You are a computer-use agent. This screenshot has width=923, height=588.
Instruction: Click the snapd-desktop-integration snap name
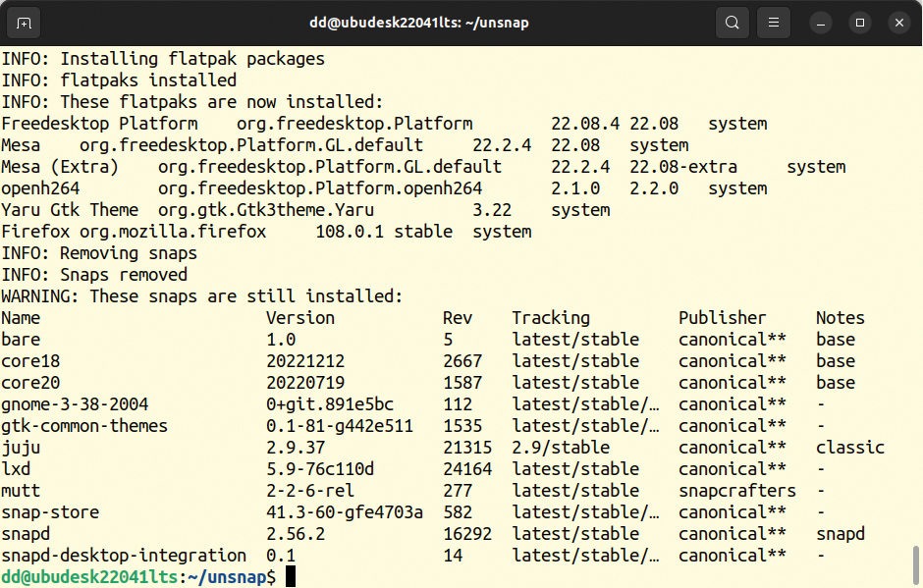[x=124, y=556]
